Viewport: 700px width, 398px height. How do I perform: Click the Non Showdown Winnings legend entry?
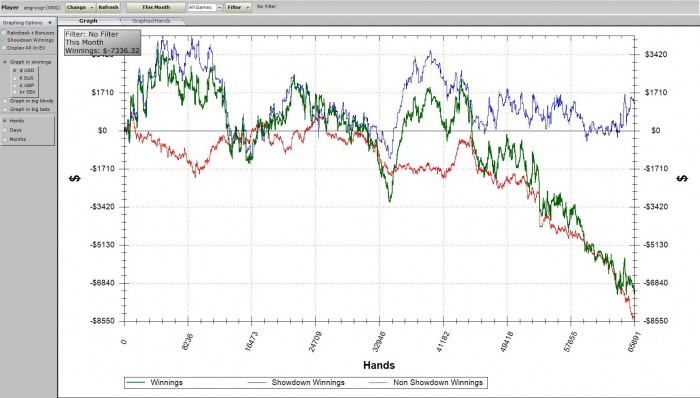click(426, 382)
